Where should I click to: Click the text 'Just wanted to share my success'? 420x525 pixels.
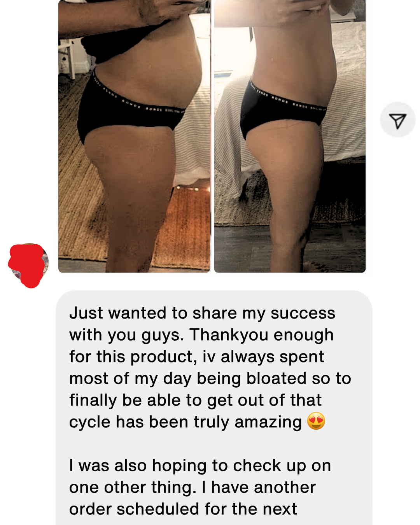click(x=202, y=313)
